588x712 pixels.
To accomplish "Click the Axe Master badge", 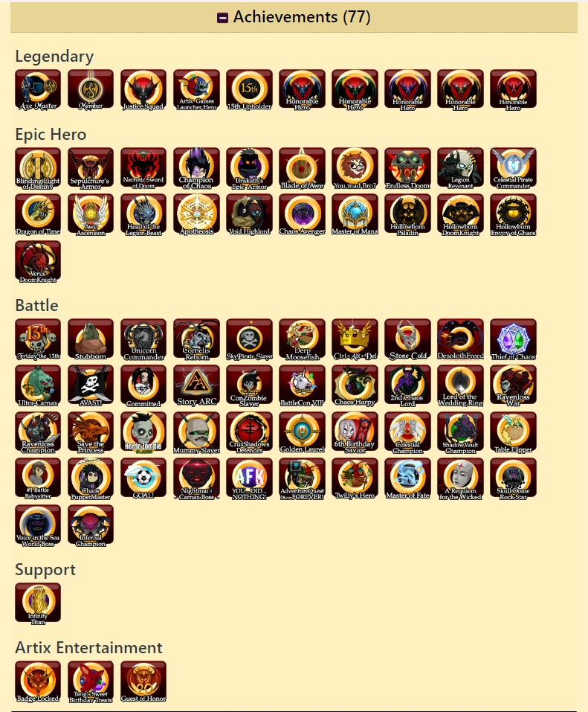I will pos(38,90).
